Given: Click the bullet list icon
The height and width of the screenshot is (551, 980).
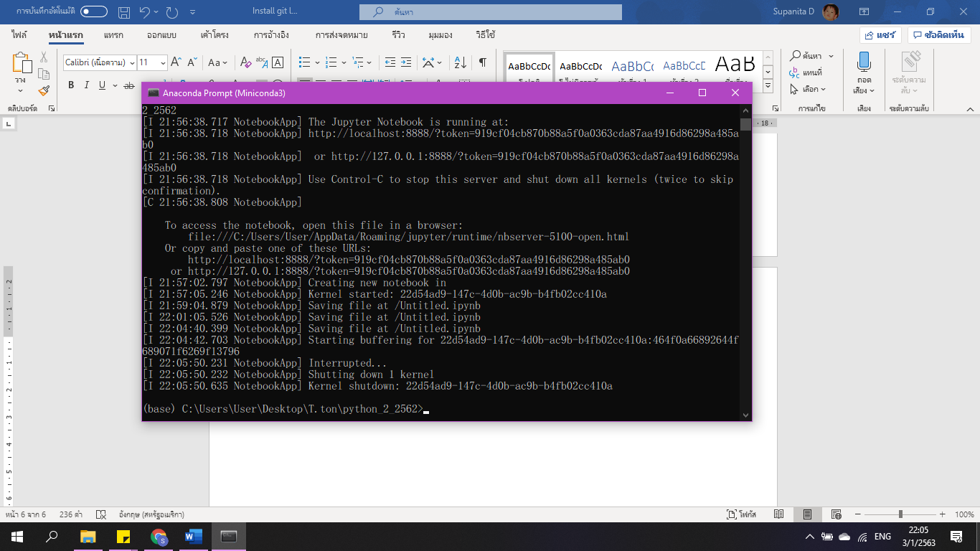Looking at the screenshot, I should (304, 62).
